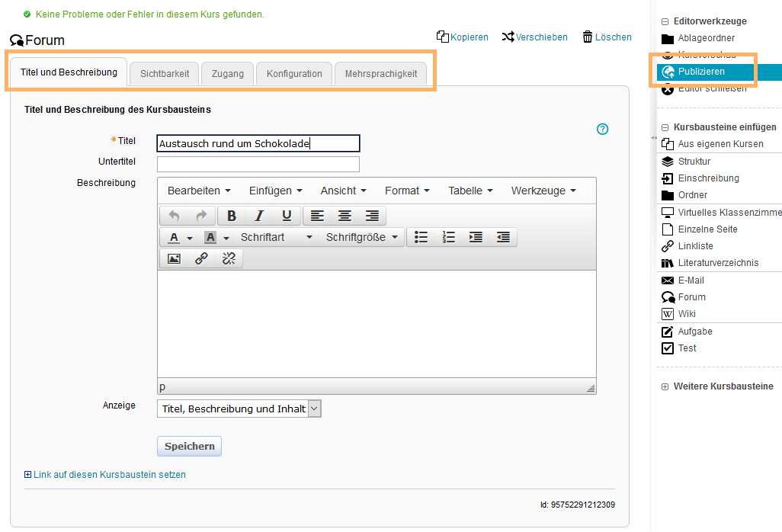Screen dimensions: 782x532
Task: Open the Tabelle editor menu
Action: click(466, 191)
